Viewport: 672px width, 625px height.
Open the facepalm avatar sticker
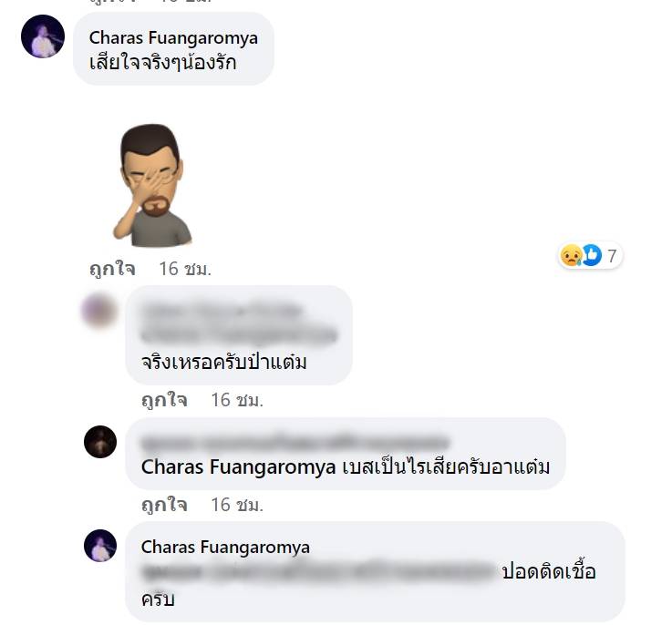coord(151,186)
